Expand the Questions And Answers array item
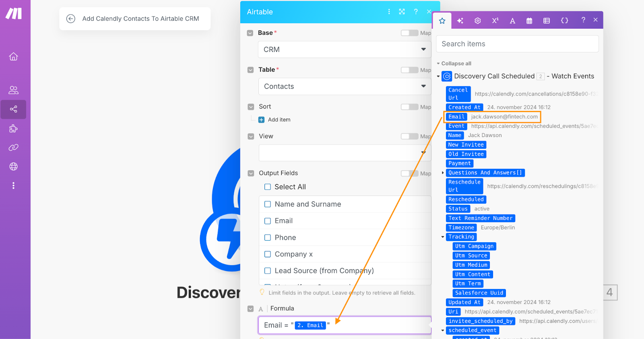Viewport: 644px width, 339px height. point(443,173)
